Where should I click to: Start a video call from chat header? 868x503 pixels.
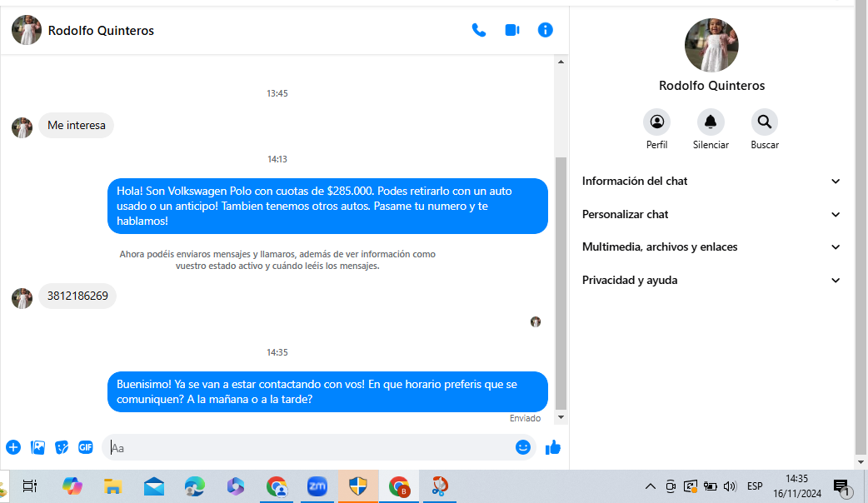tap(511, 30)
